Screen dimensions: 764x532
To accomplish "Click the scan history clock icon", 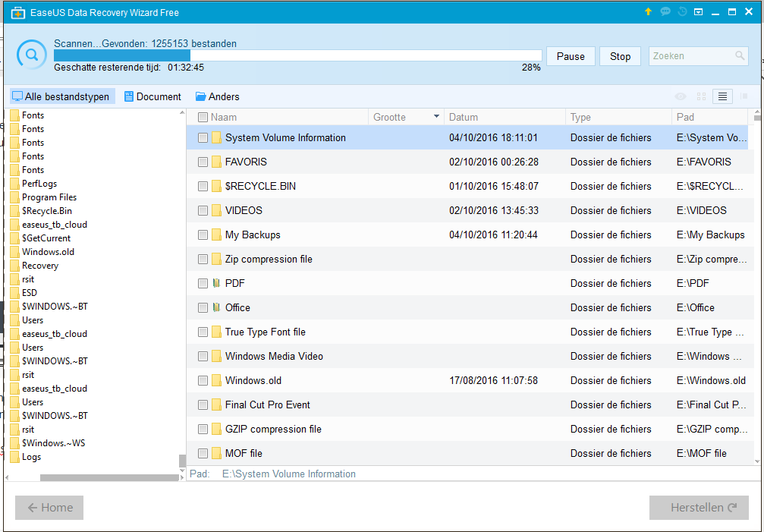I will point(682,12).
